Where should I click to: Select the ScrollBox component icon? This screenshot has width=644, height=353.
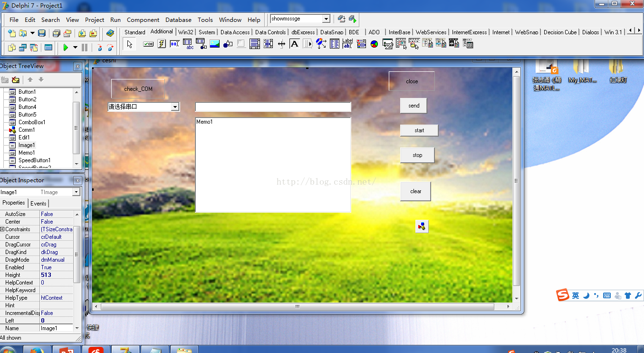(255, 44)
